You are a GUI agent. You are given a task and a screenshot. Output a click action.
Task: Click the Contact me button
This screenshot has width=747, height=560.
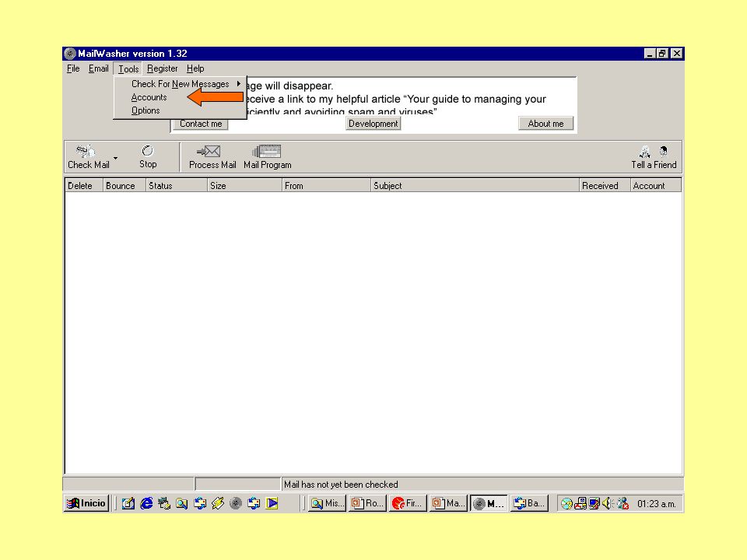click(201, 124)
